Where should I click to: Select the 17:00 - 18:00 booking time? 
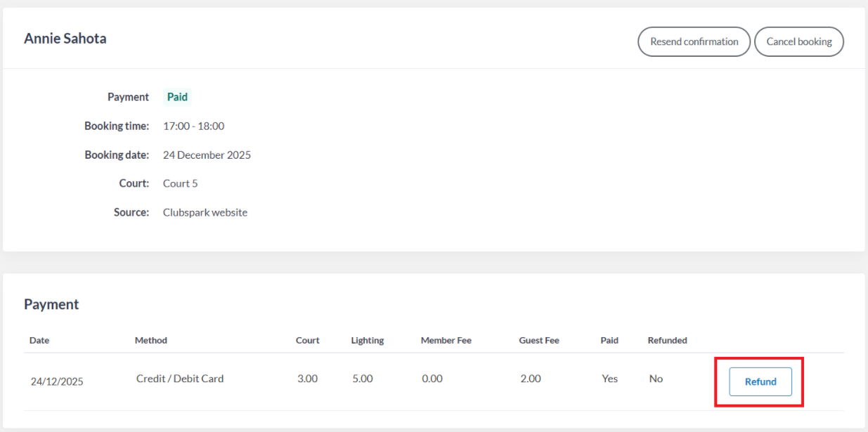193,126
